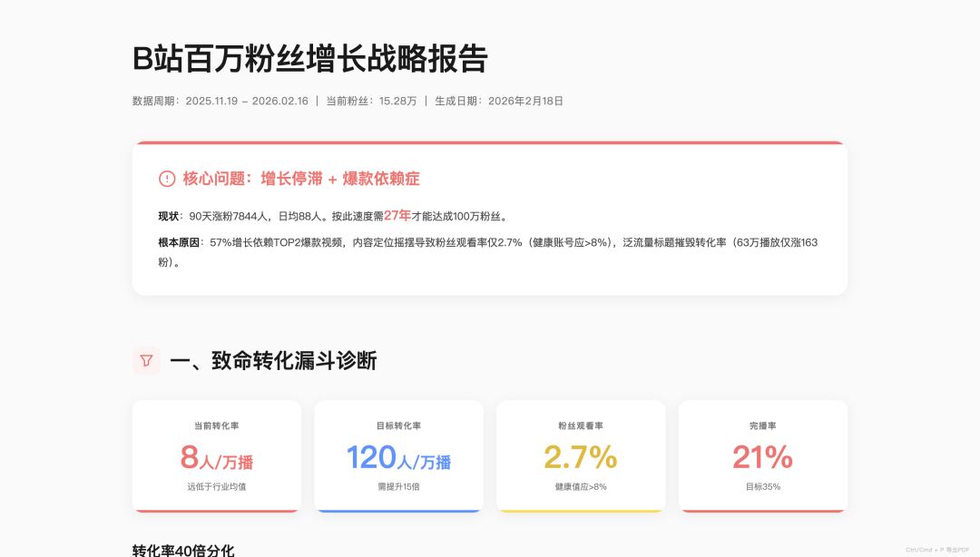Click the highlighted 27年 figure
The image size is (980, 557).
pos(397,216)
